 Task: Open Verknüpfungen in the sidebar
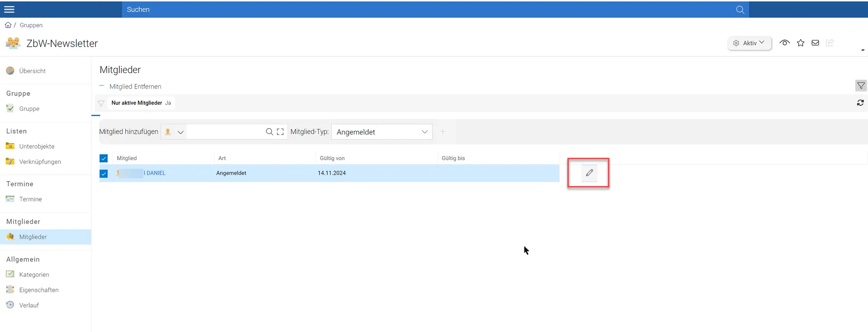pos(46,161)
